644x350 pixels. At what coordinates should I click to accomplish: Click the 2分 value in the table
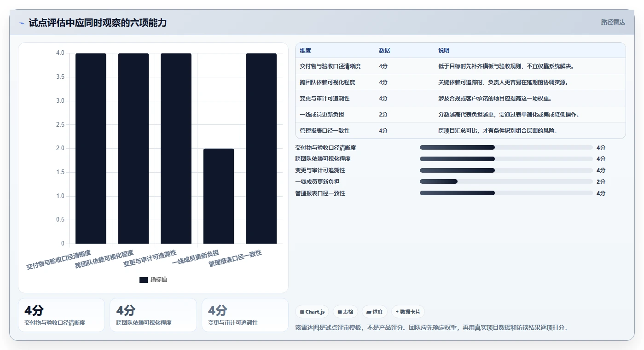point(383,115)
